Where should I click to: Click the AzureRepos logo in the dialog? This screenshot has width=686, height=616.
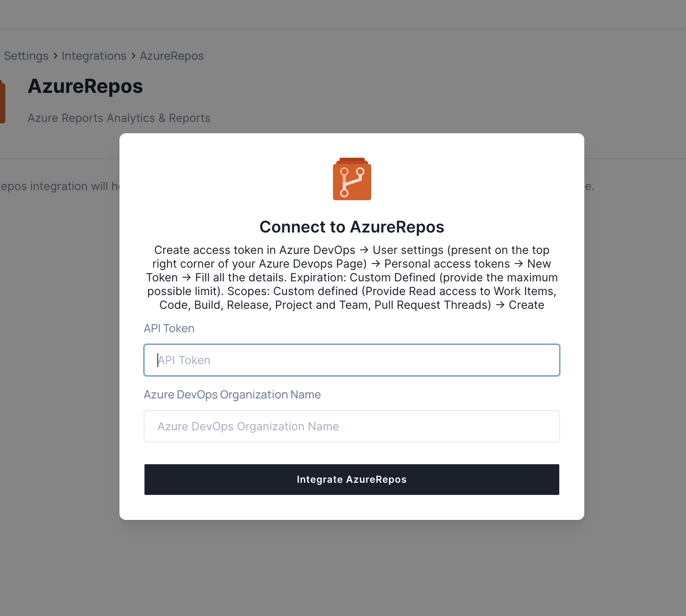(x=352, y=179)
